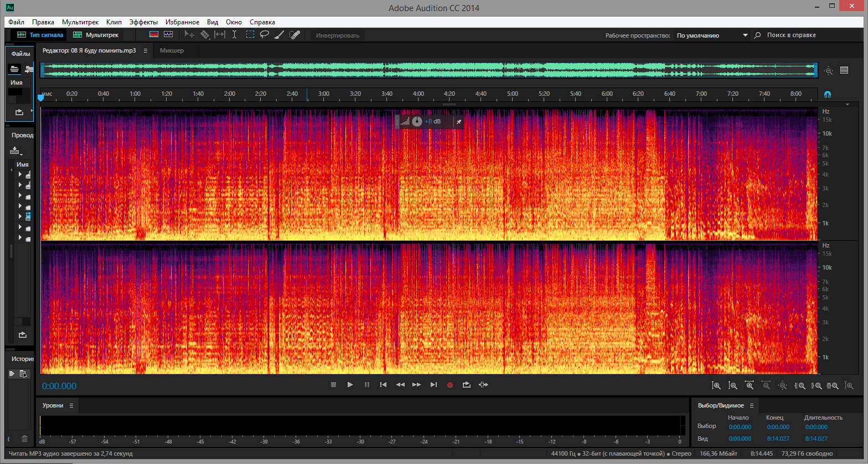Click the Open File folder icon

coord(14,69)
